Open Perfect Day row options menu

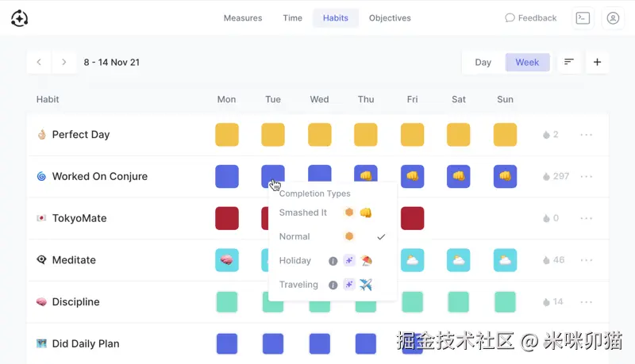tap(587, 135)
